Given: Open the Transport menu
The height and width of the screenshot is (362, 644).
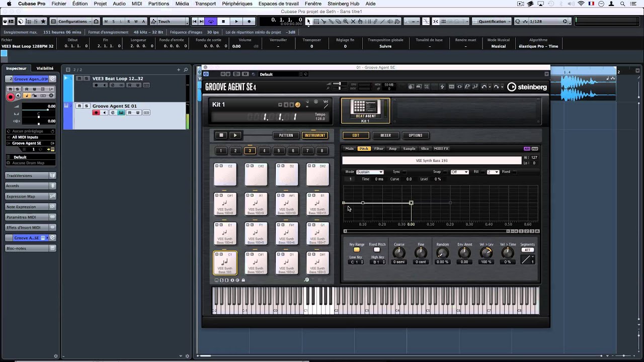Looking at the screenshot, I should coord(205,4).
